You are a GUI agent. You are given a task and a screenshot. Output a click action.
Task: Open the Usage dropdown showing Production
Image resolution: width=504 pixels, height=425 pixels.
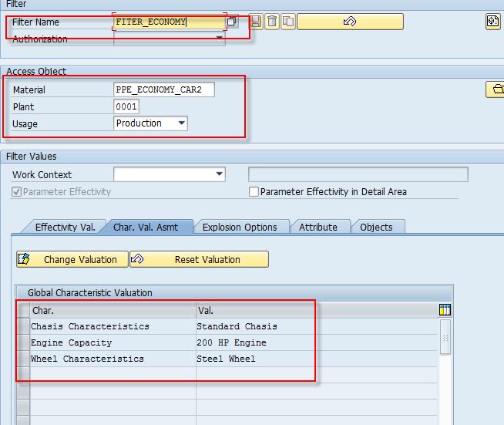click(x=181, y=123)
